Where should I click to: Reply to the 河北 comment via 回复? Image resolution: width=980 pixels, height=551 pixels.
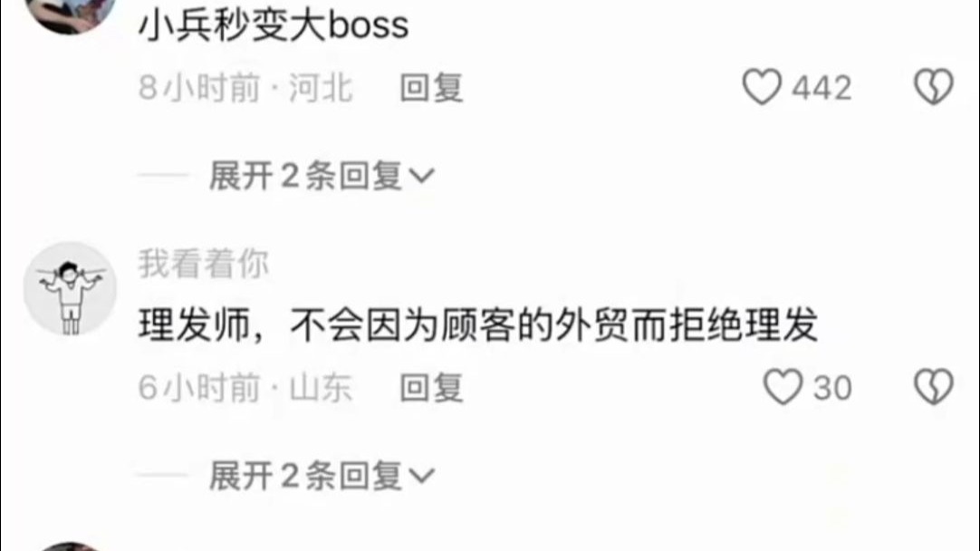click(x=431, y=88)
